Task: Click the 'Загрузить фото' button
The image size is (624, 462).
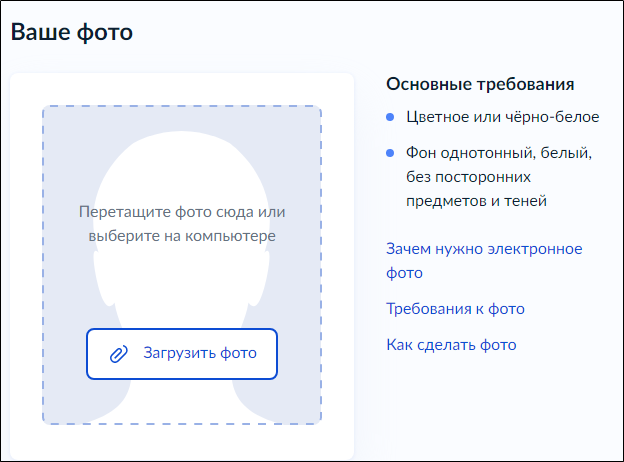Action: tap(181, 354)
